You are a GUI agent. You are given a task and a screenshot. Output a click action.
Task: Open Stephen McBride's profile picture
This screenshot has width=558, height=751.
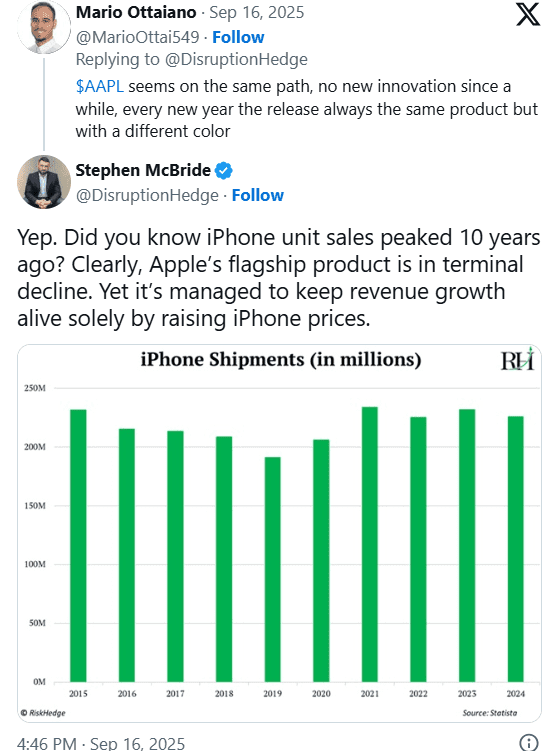pos(44,182)
